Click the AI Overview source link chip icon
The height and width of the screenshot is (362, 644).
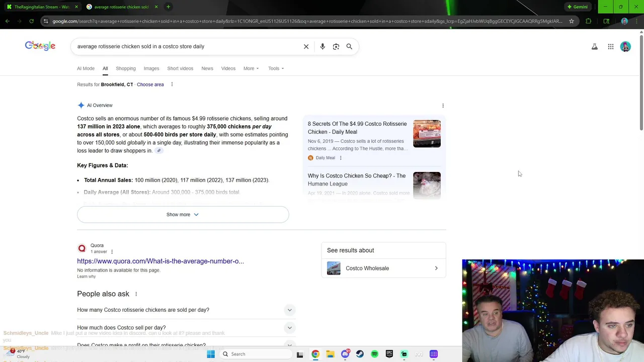(x=159, y=151)
